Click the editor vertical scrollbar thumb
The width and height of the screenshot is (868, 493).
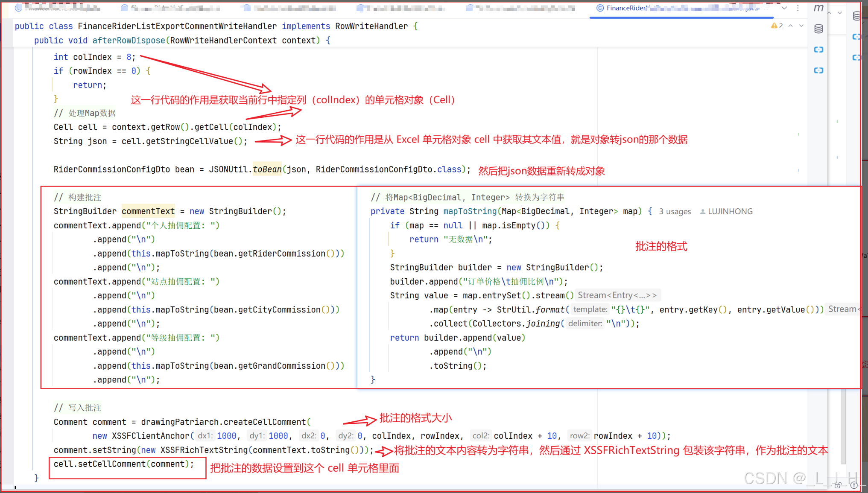point(843,427)
